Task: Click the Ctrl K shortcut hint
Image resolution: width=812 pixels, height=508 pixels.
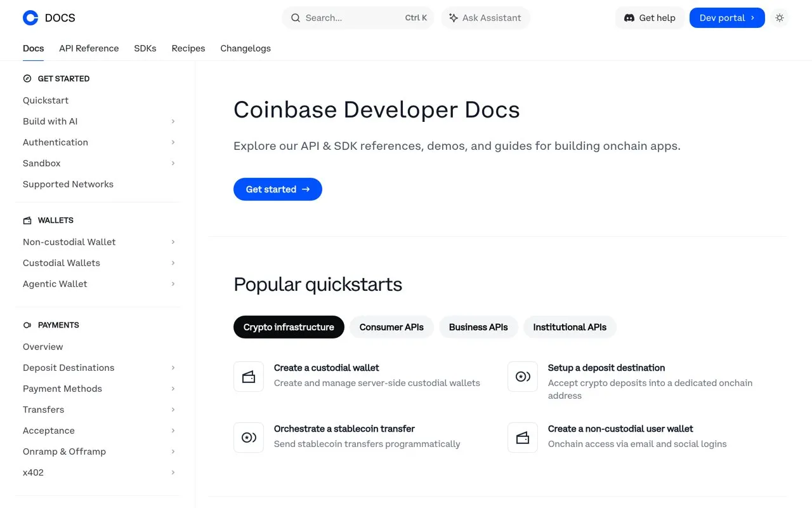Action: point(416,18)
